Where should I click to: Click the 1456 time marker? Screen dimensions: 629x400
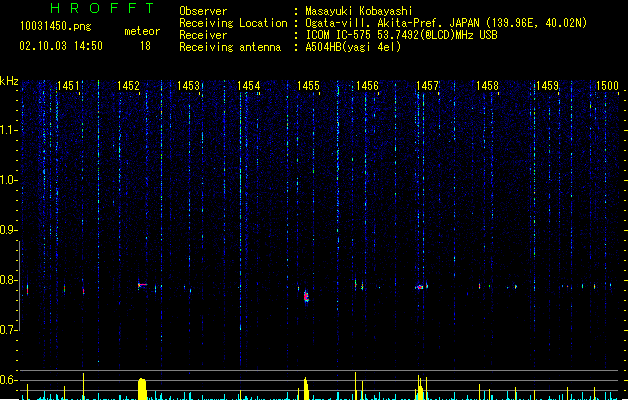pos(367,86)
